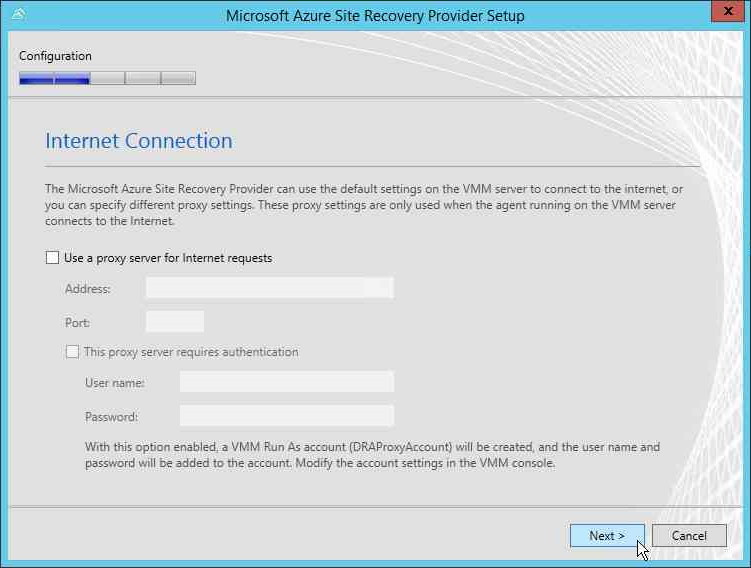
Task: Continue with the Next button
Action: tap(607, 535)
